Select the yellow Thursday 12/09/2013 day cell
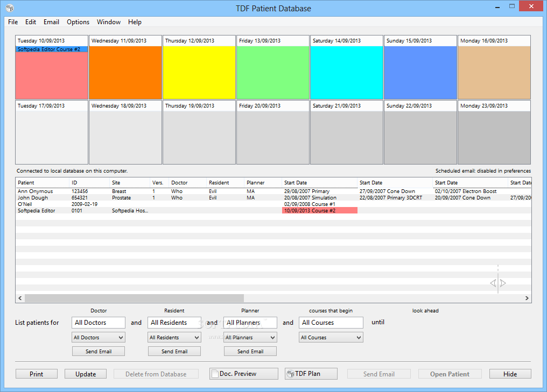 [x=199, y=73]
